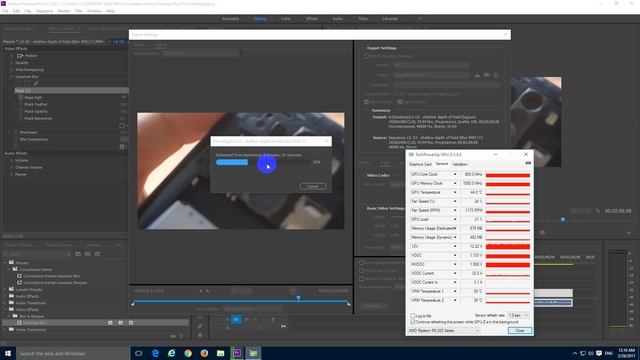Open Task View on the taskbar

[x=138, y=353]
